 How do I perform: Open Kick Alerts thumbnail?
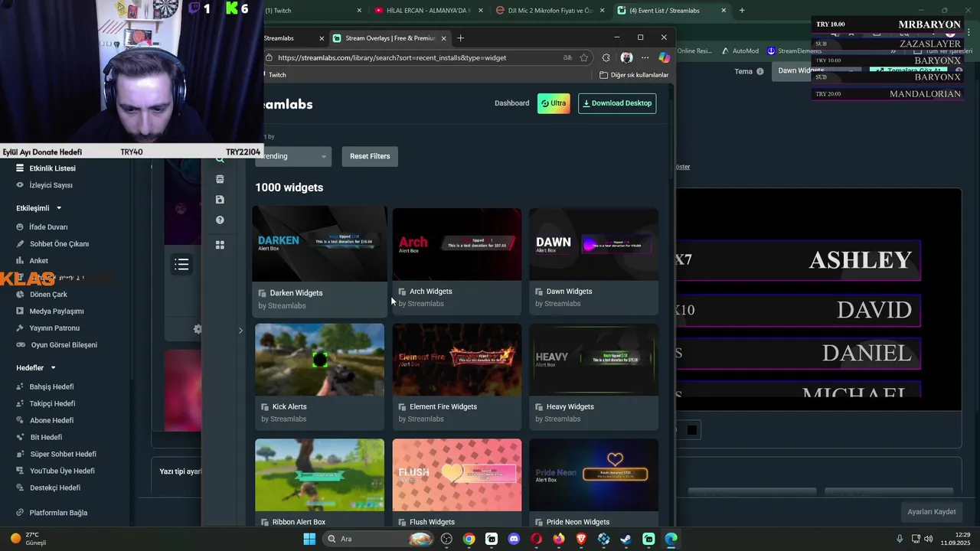(x=320, y=360)
